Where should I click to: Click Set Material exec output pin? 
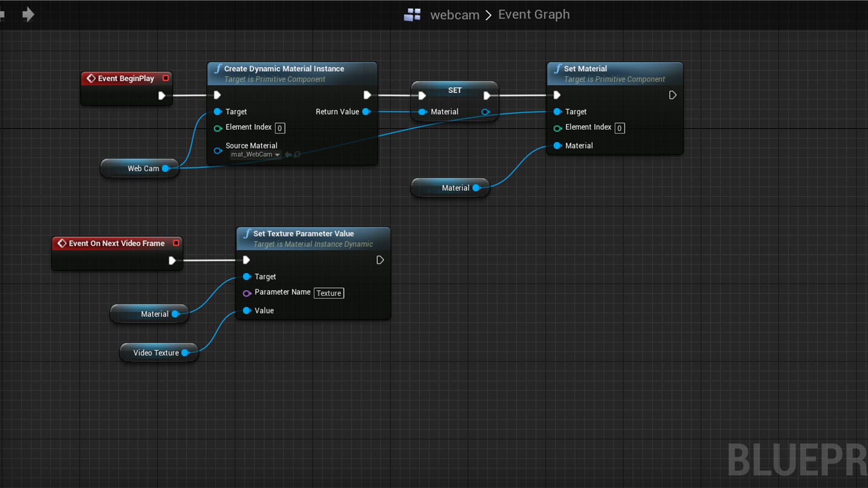[672, 95]
